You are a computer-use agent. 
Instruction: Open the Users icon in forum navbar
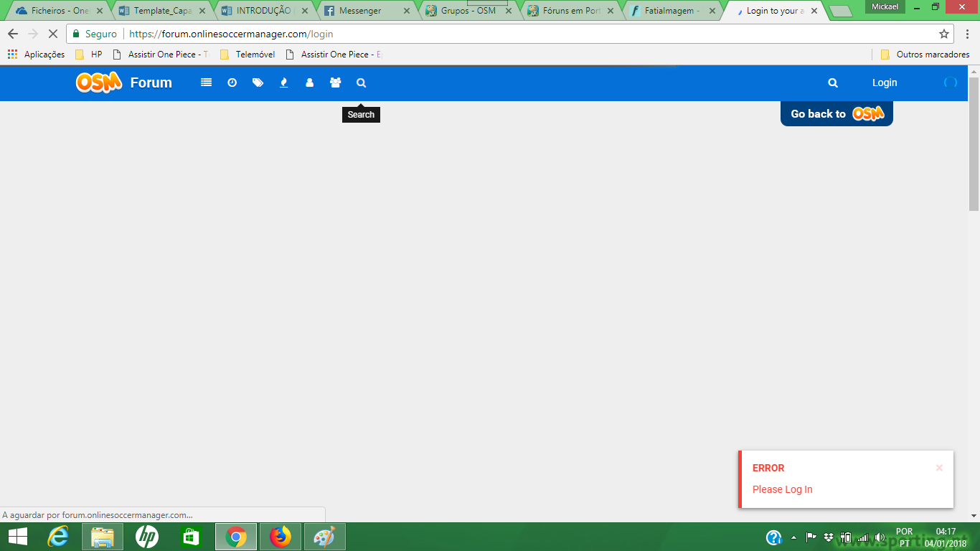point(310,83)
